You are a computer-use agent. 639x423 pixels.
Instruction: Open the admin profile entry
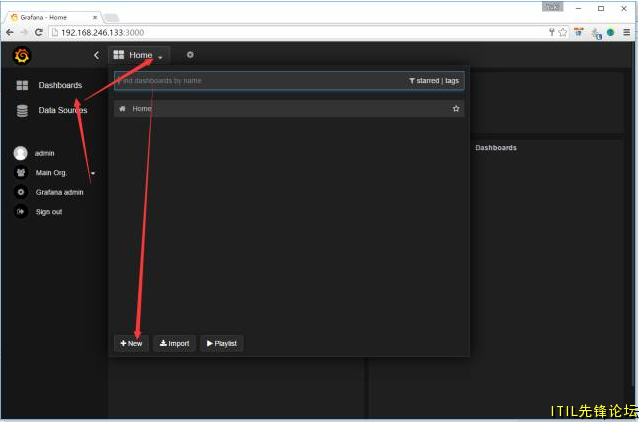click(44, 153)
